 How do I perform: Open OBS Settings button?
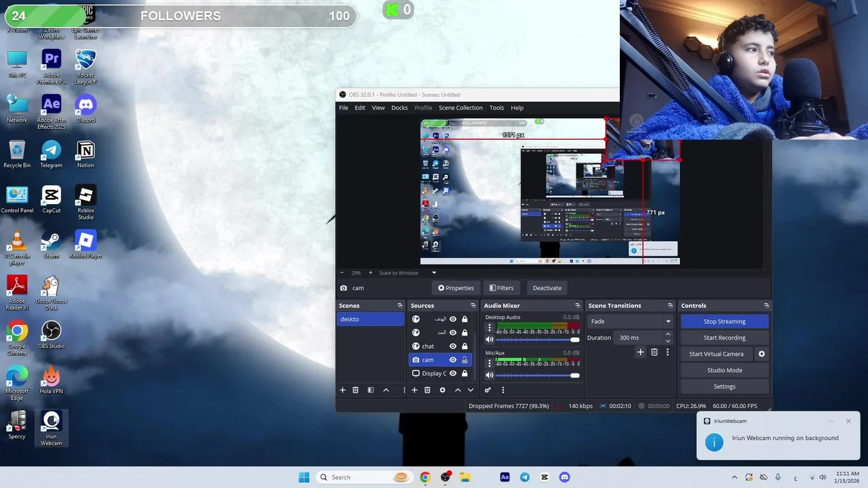[724, 386]
